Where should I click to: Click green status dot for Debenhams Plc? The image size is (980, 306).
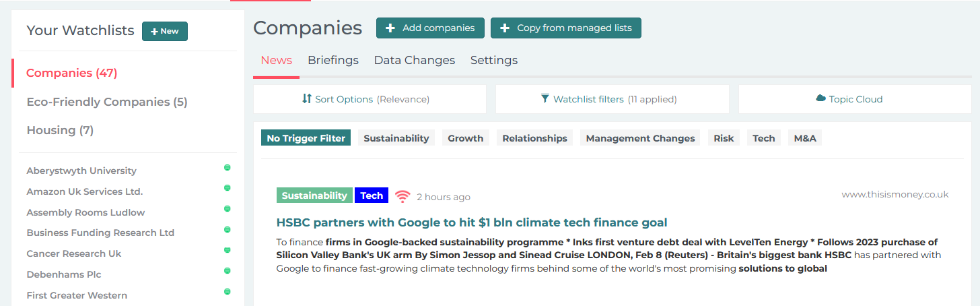click(x=228, y=271)
